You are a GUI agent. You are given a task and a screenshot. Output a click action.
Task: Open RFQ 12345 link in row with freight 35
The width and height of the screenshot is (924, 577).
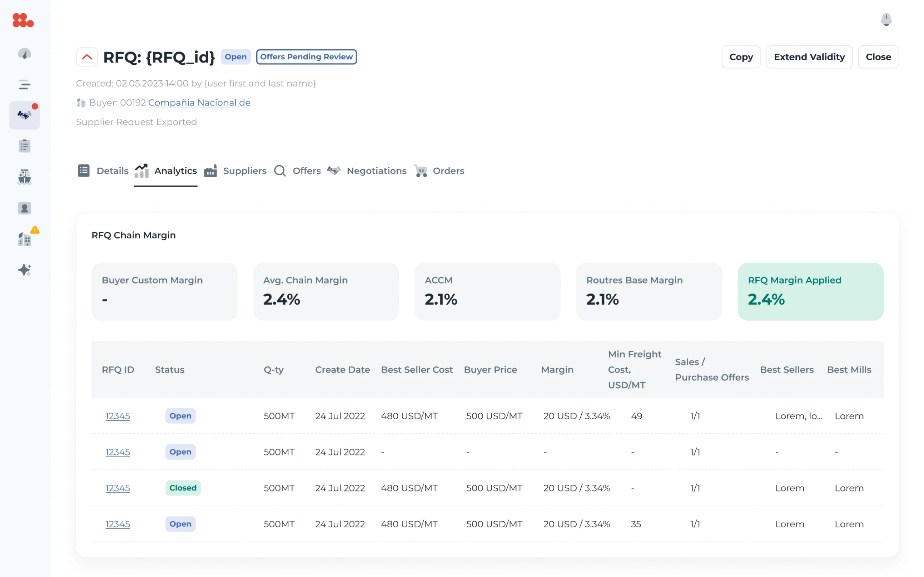coord(118,524)
